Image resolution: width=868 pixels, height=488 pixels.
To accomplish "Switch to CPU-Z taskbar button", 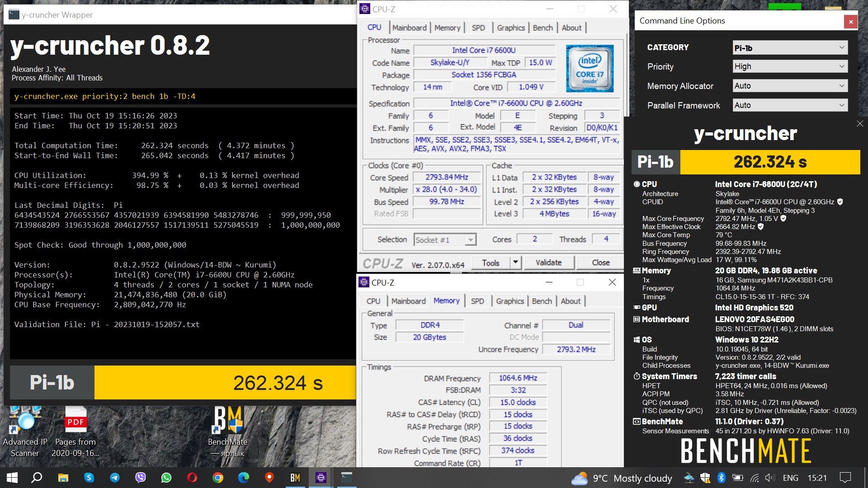I will (x=321, y=478).
